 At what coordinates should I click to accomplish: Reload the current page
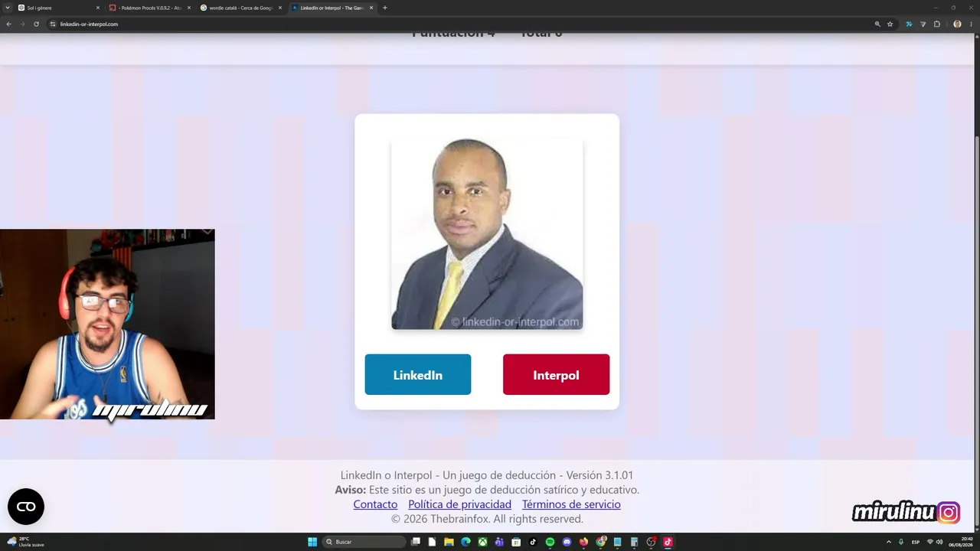point(36,24)
